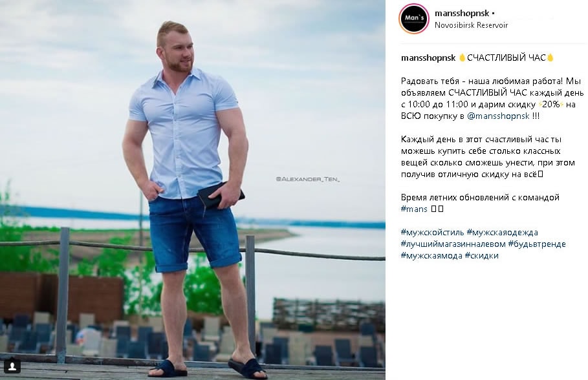Screen dimensions: 588x380
Task: Open the Novosibirsk Reservoir location link
Action: point(471,25)
